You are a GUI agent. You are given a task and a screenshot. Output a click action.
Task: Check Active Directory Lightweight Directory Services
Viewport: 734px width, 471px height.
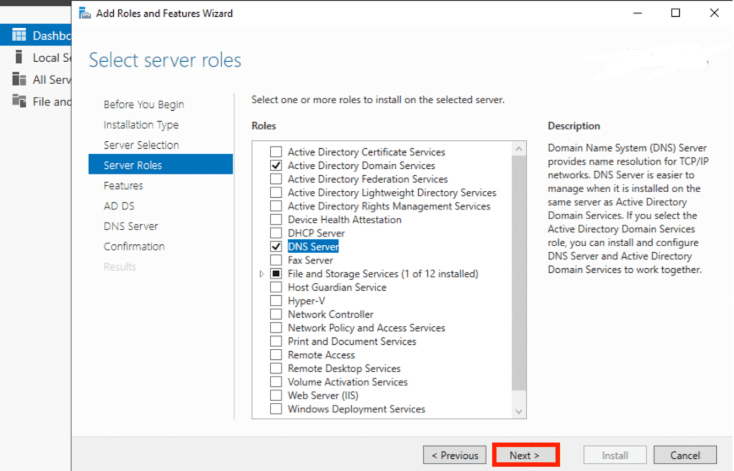[276, 192]
